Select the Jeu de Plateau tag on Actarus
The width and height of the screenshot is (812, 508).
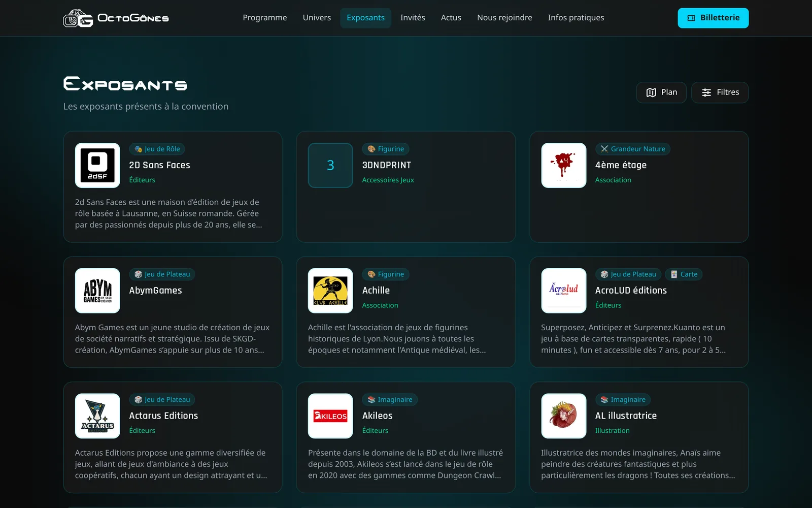pos(162,400)
